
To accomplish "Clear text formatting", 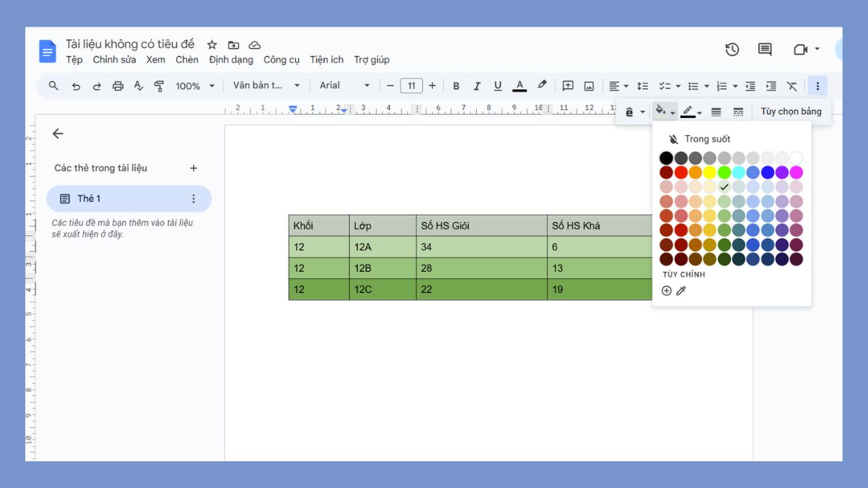I will [792, 86].
